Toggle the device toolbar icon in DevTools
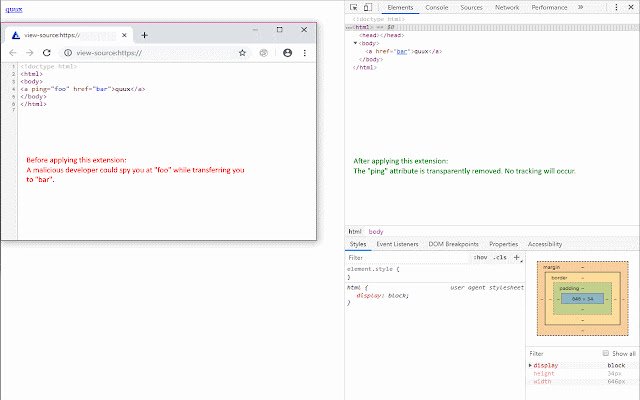640x400 pixels. pos(368,7)
